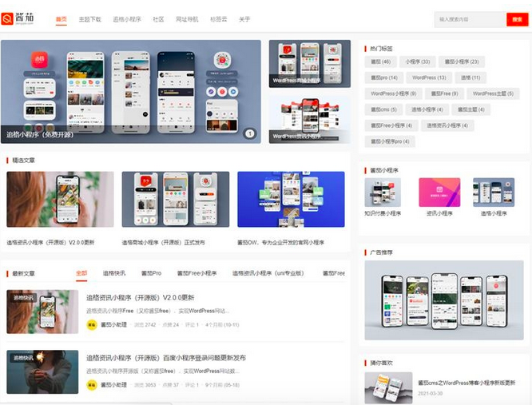The height and width of the screenshot is (405, 532).
Task: Click the 评论 1 count on V2.0.0更新 article
Action: click(x=192, y=325)
